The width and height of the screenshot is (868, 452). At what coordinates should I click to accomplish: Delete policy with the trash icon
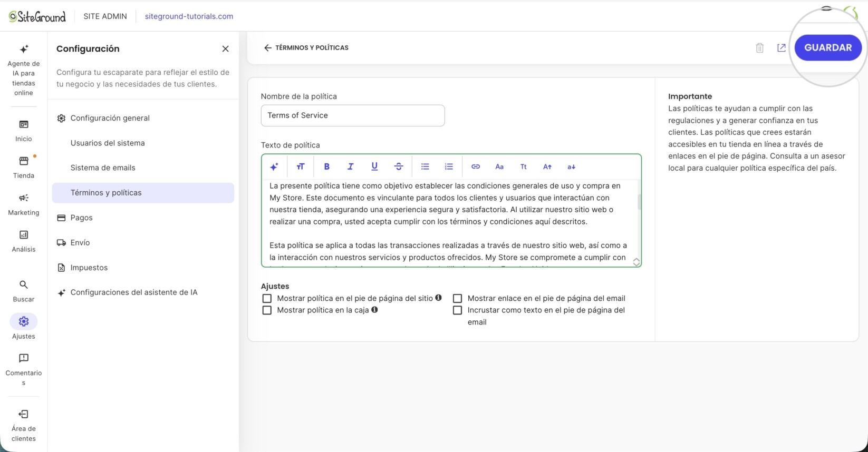(x=760, y=48)
